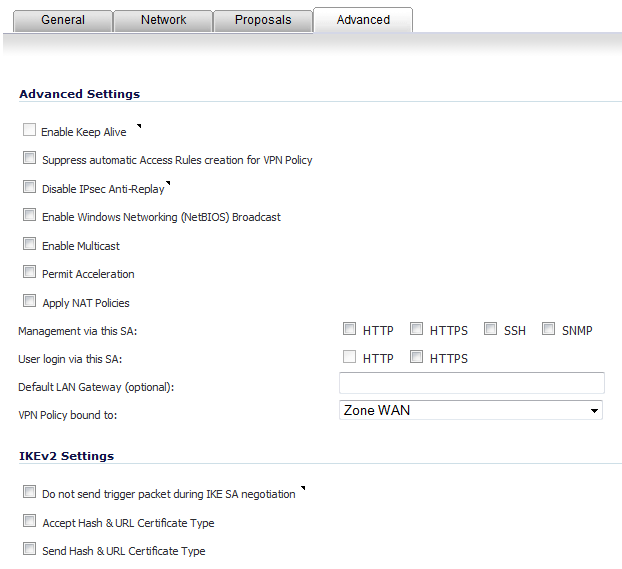Check Permit Acceleration option
Viewport: 622px width, 569px height.
(x=29, y=272)
